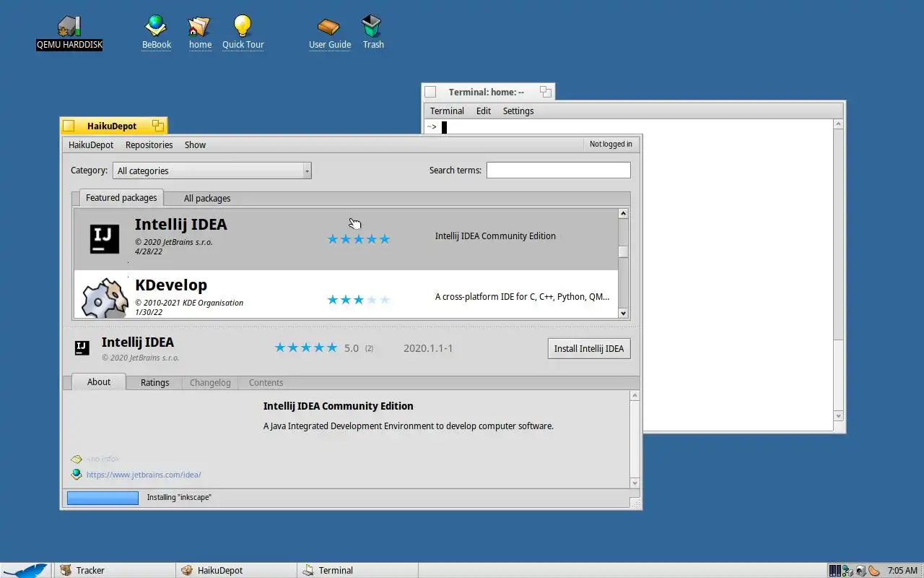Click 'A cross-platform IDE for C, C++' description
924x578 pixels.
pyautogui.click(x=522, y=296)
